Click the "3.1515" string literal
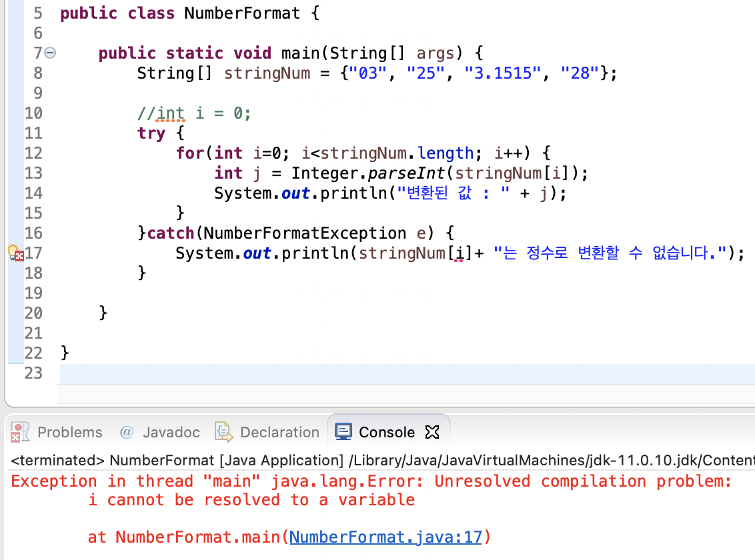 [x=503, y=73]
